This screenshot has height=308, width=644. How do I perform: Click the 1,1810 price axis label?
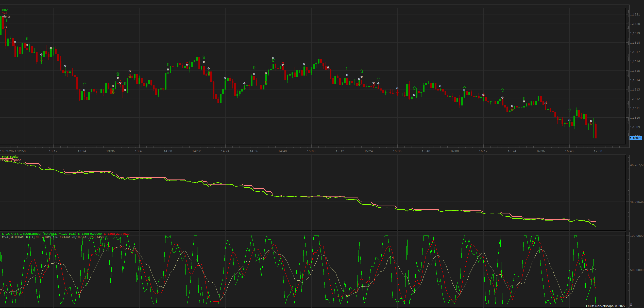click(635, 118)
